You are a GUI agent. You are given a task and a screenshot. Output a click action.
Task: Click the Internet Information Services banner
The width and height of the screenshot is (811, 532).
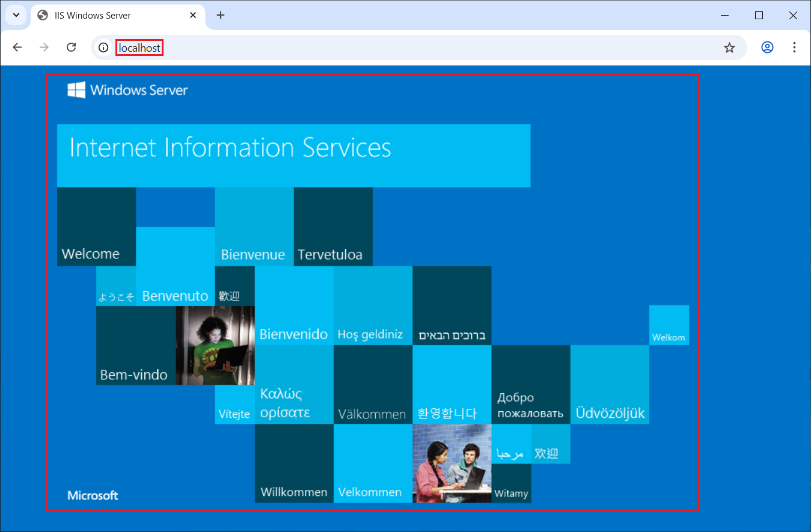click(293, 155)
